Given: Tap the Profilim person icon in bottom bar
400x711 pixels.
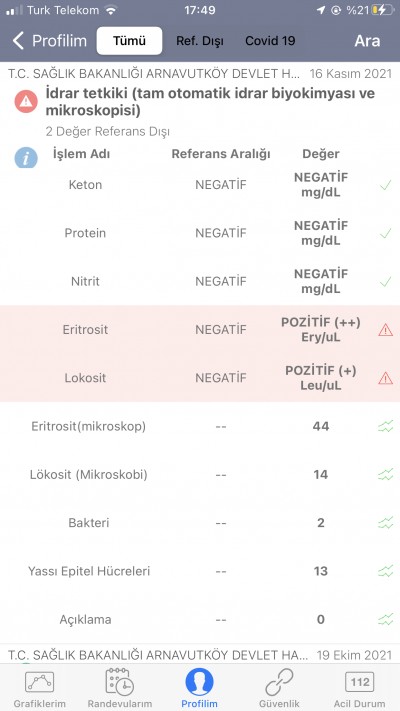Looking at the screenshot, I should (x=199, y=682).
